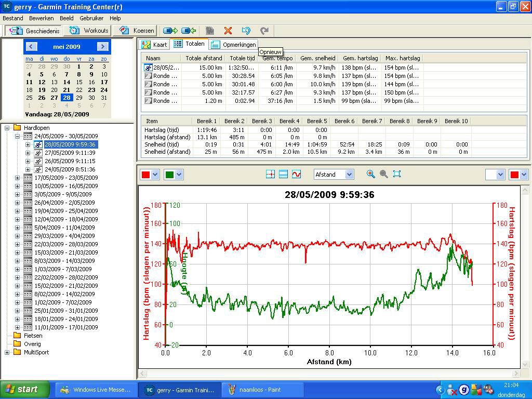532x399 pixels.
Task: Click the Garmin TC icon in the title bar
Action: (6, 6)
